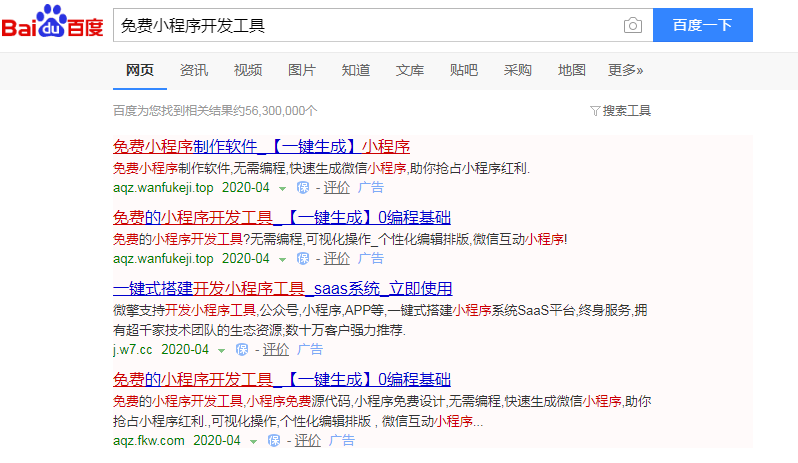Click 广告 label on second wanfukeji result

click(x=370, y=258)
